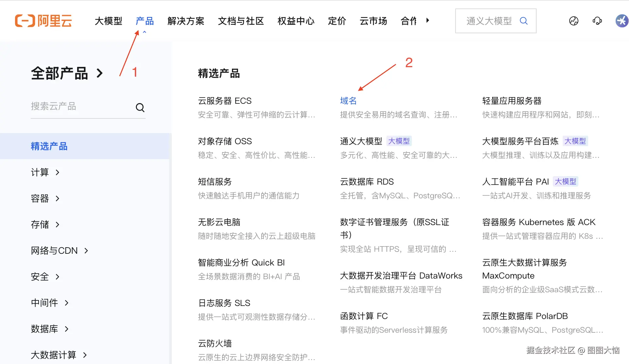
Task: Open the 域名 product link
Action: click(348, 100)
